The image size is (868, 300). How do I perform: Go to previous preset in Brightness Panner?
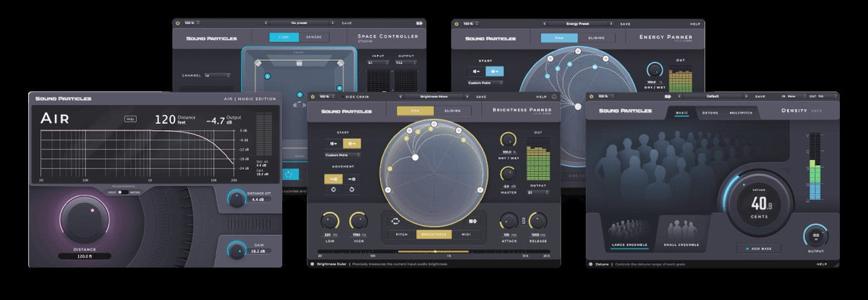[x=400, y=95]
